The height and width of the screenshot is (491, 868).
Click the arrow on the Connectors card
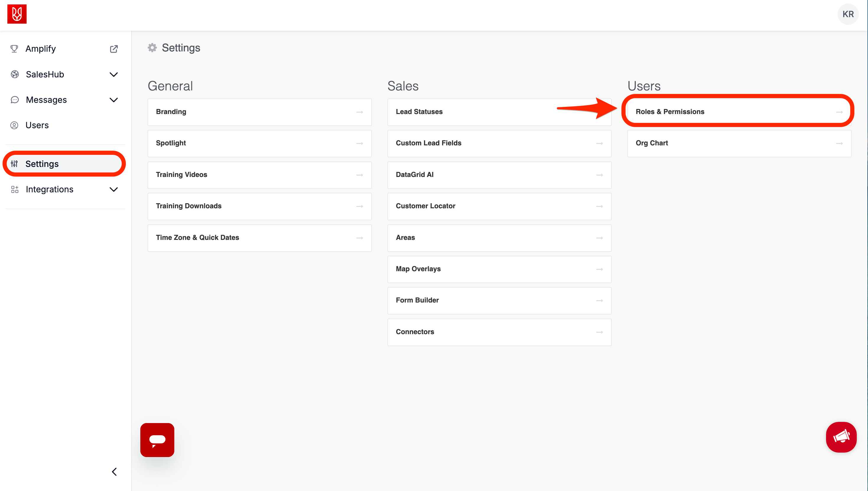pos(599,332)
